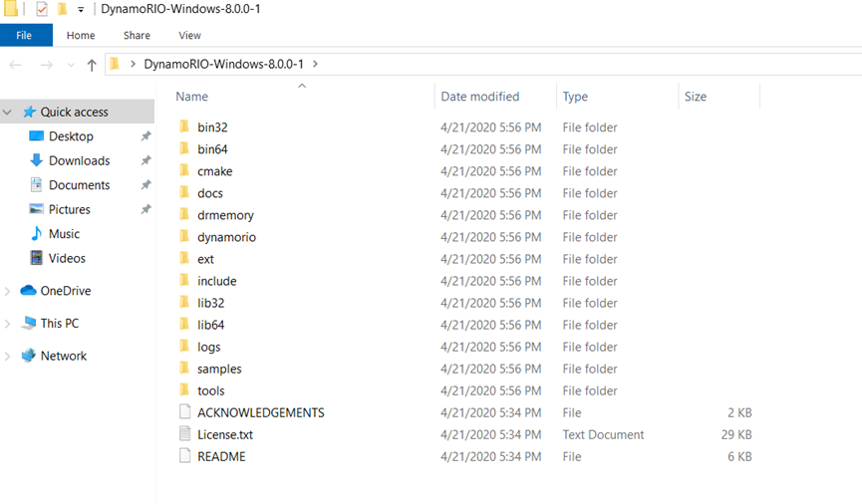
Task: Go up one folder level with Up arrow
Action: (x=92, y=65)
